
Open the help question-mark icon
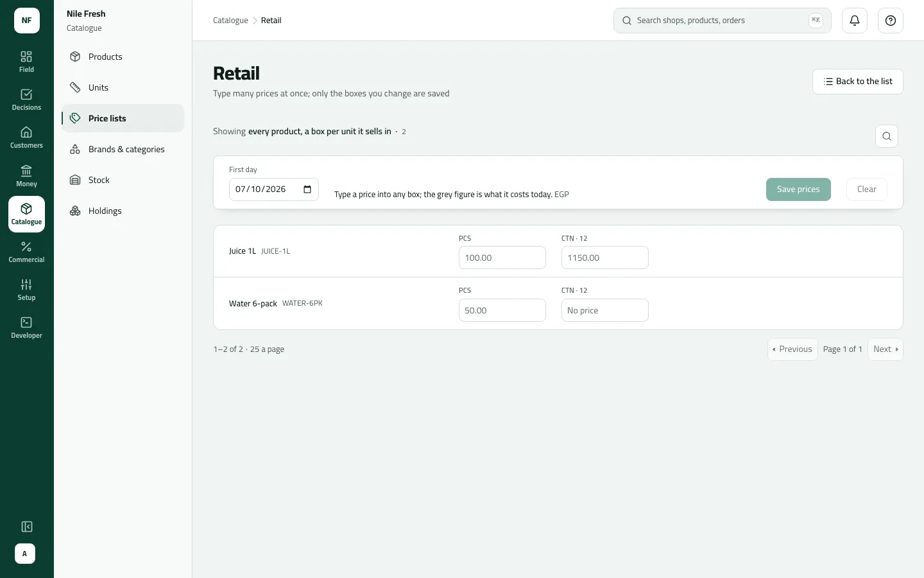click(x=891, y=21)
